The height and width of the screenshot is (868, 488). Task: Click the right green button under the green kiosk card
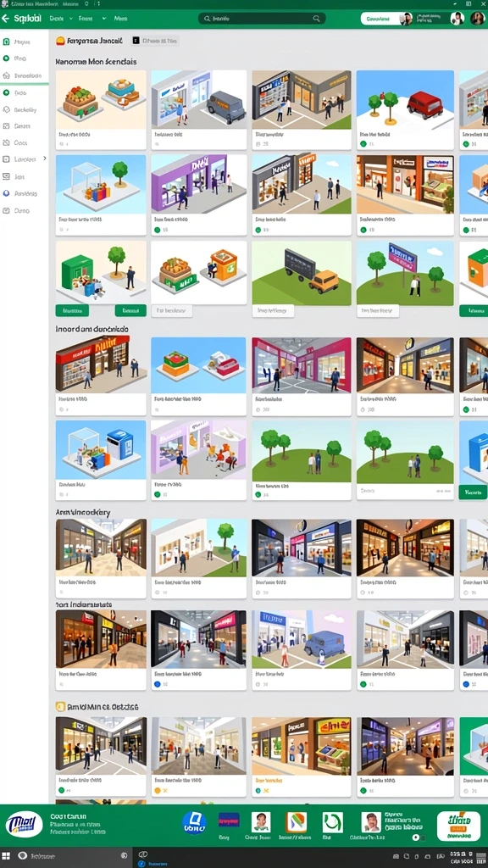pyautogui.click(x=130, y=310)
